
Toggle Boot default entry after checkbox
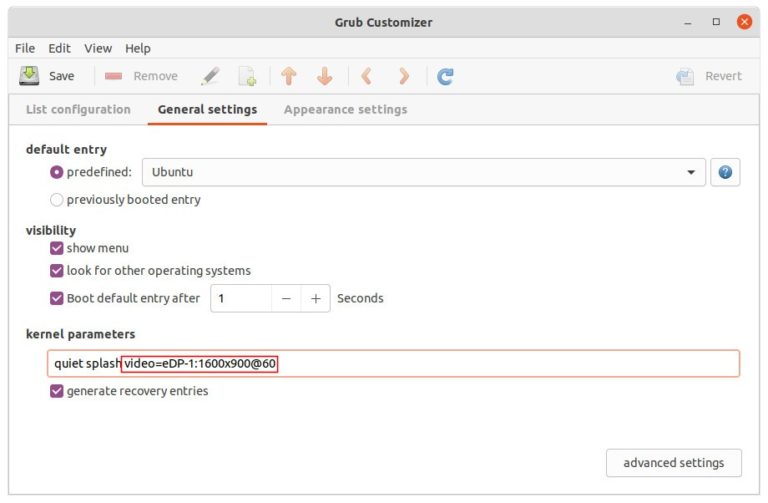56,298
